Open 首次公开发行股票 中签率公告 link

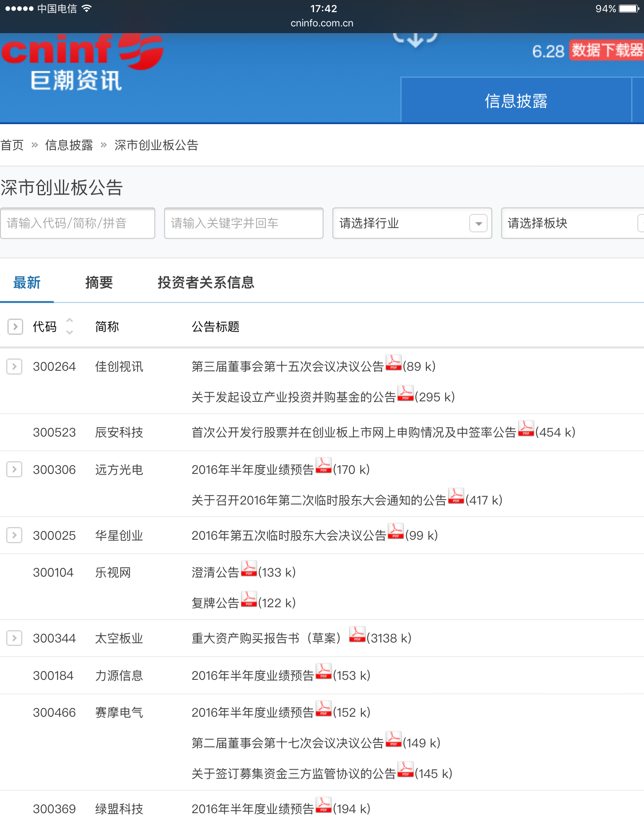pos(354,432)
